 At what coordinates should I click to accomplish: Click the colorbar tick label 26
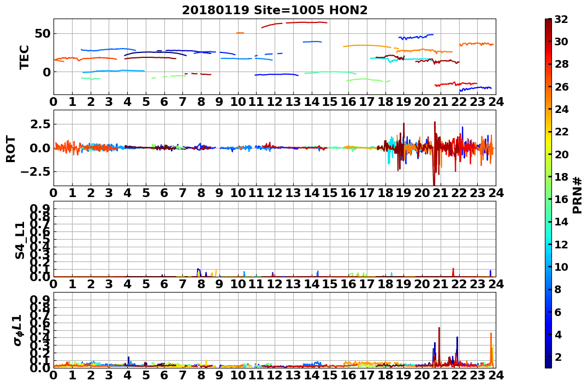click(561, 87)
